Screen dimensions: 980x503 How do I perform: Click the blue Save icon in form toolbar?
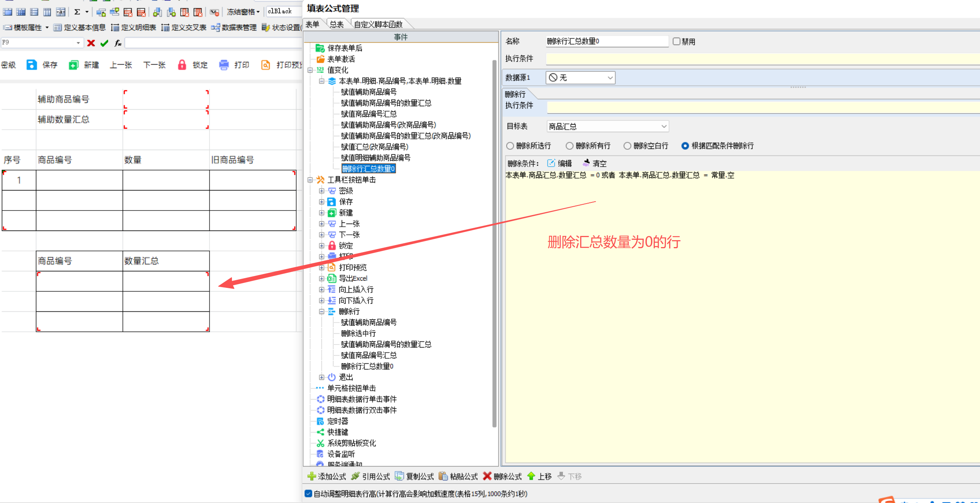pyautogui.click(x=32, y=65)
